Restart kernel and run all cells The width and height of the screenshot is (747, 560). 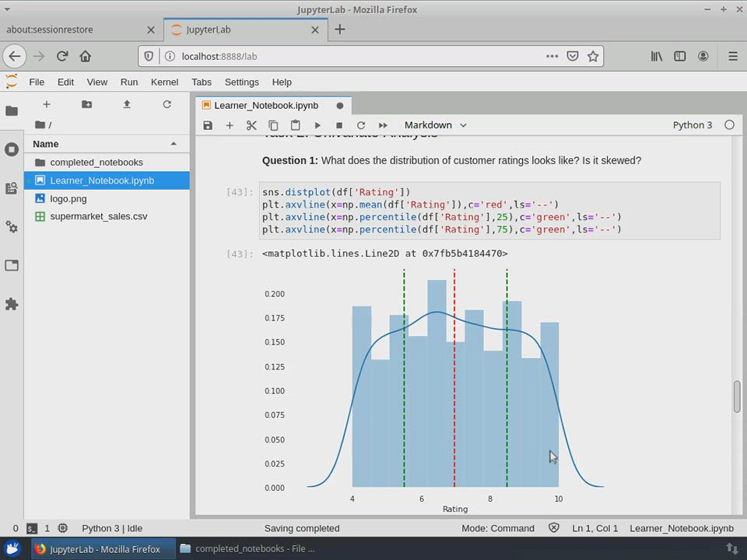pos(383,125)
